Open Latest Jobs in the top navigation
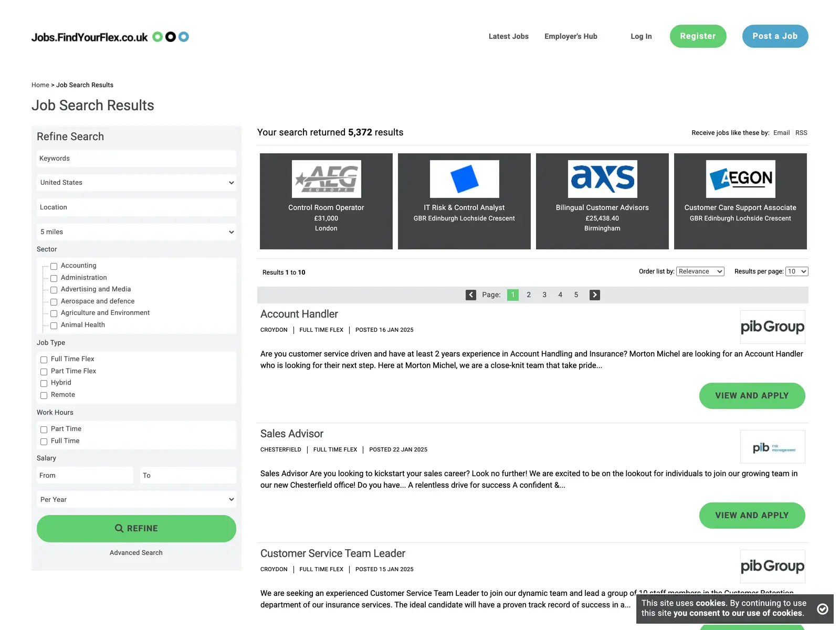 tap(509, 36)
